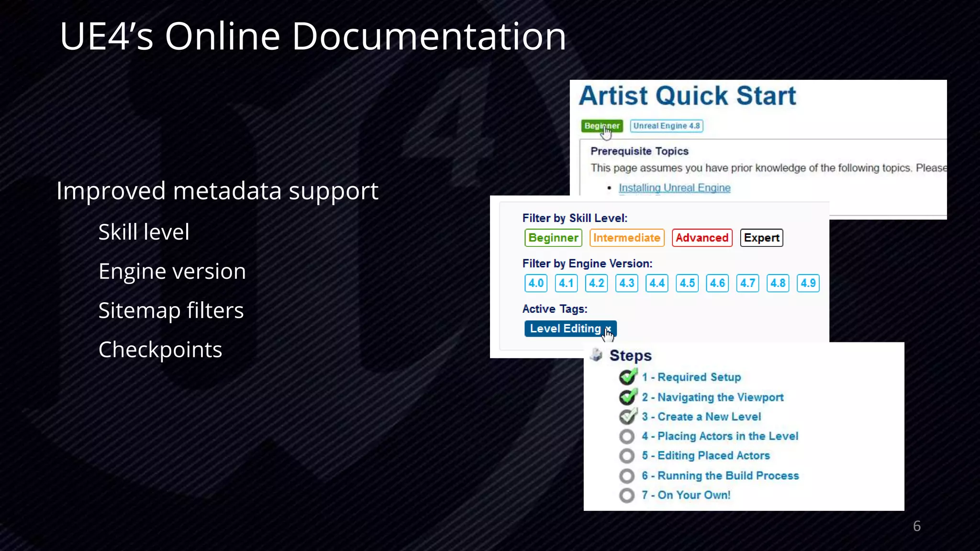
Task: Toggle checkmark for Create a New Level step
Action: point(628,416)
